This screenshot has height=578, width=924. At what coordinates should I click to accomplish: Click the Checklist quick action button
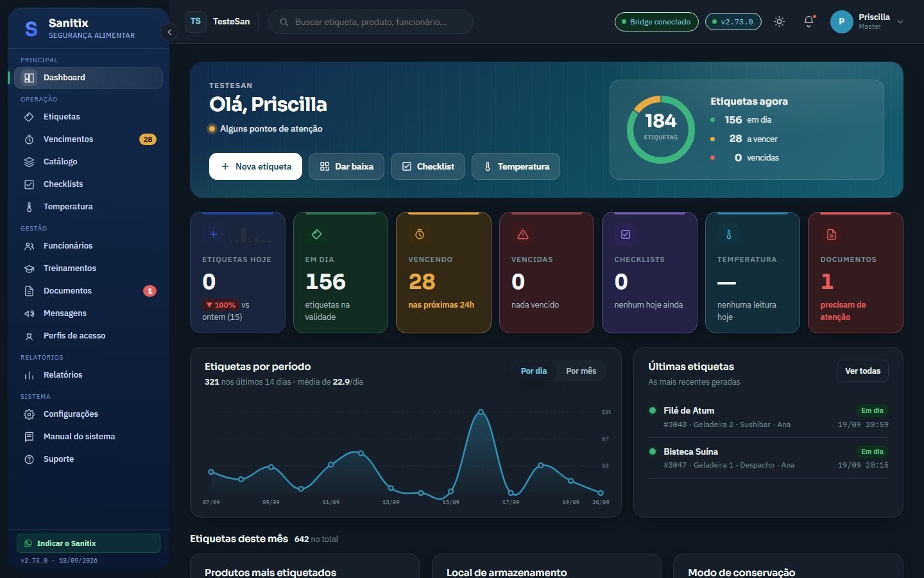428,166
